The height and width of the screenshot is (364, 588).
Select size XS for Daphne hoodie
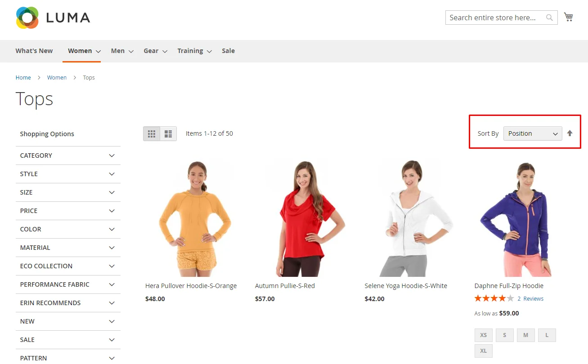click(x=483, y=335)
